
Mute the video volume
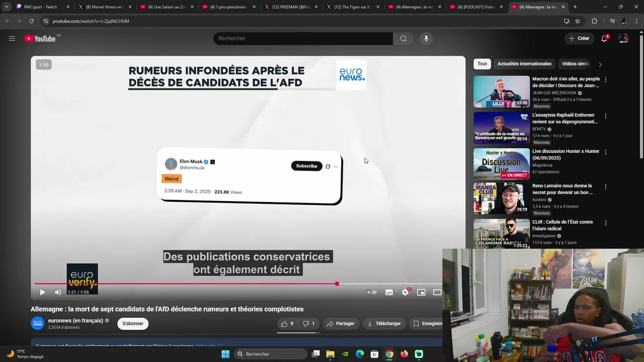[58, 292]
